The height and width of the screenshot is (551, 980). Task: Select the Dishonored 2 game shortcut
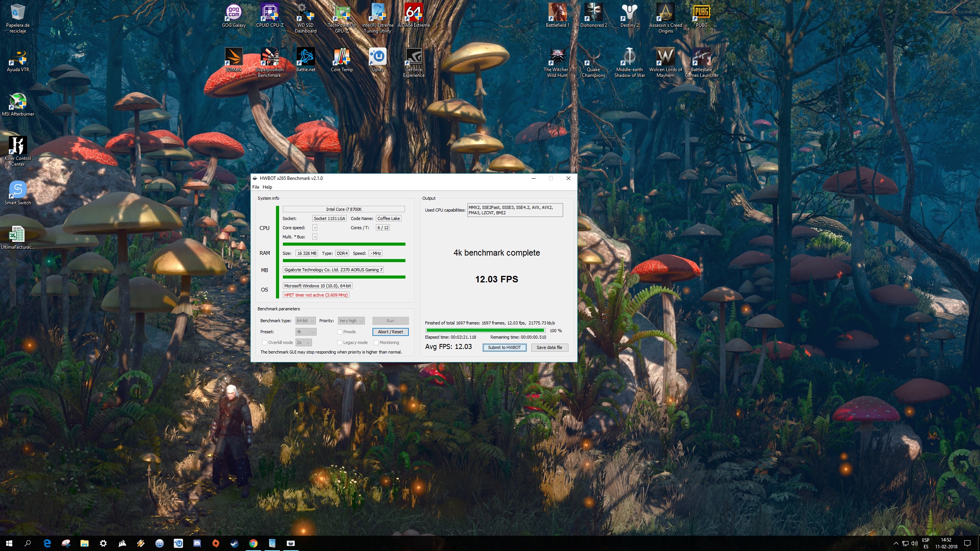pos(593,16)
